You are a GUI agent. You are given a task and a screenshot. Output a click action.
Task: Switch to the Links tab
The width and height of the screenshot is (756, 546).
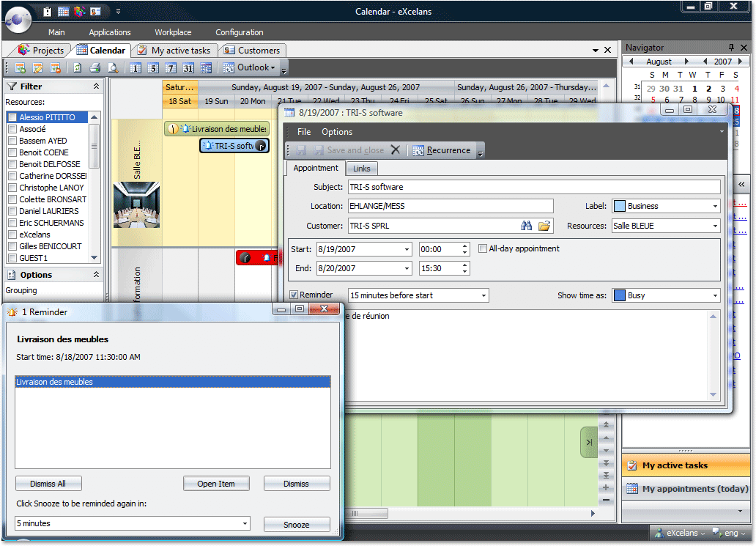pos(362,169)
